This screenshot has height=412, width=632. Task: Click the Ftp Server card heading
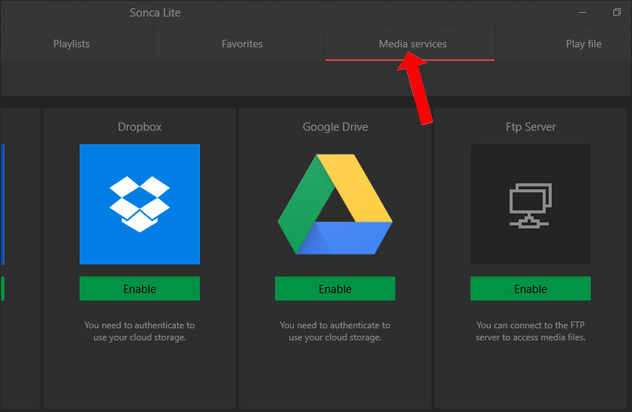click(530, 127)
